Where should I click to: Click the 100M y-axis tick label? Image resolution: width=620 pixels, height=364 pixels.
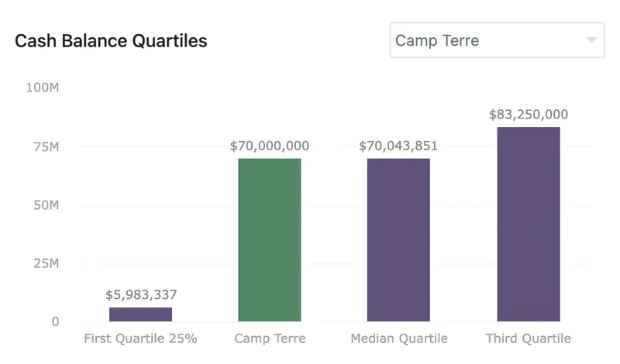pyautogui.click(x=43, y=88)
